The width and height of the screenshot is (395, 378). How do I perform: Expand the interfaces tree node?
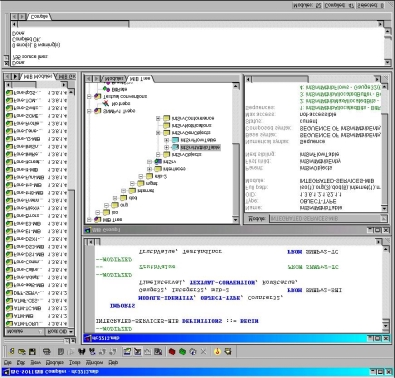[149, 169]
